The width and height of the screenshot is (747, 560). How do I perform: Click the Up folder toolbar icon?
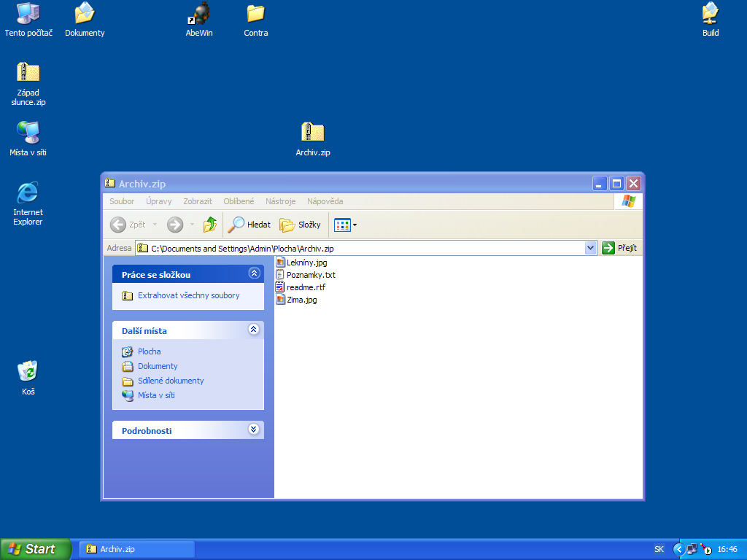coord(210,225)
